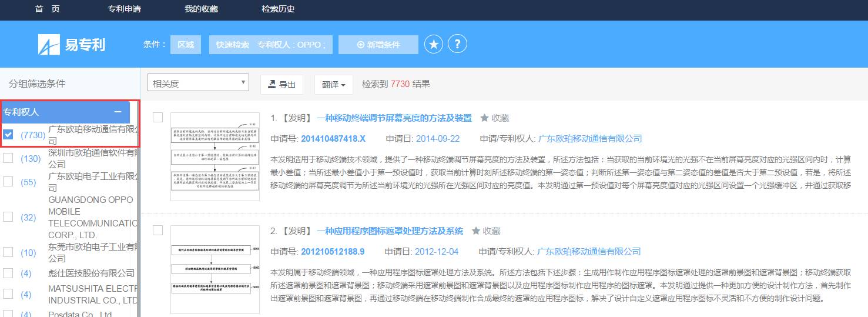Check the 彪仕医技股份有限公司 filter

pyautogui.click(x=8, y=273)
